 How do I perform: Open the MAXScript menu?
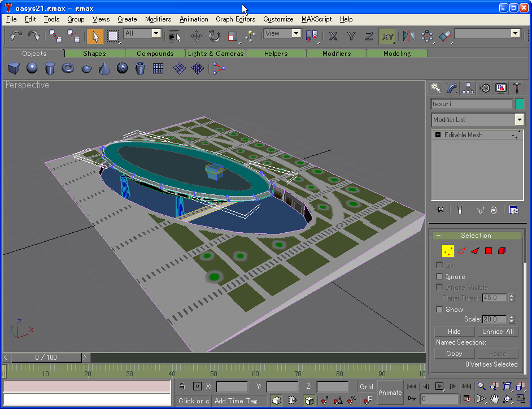[316, 19]
